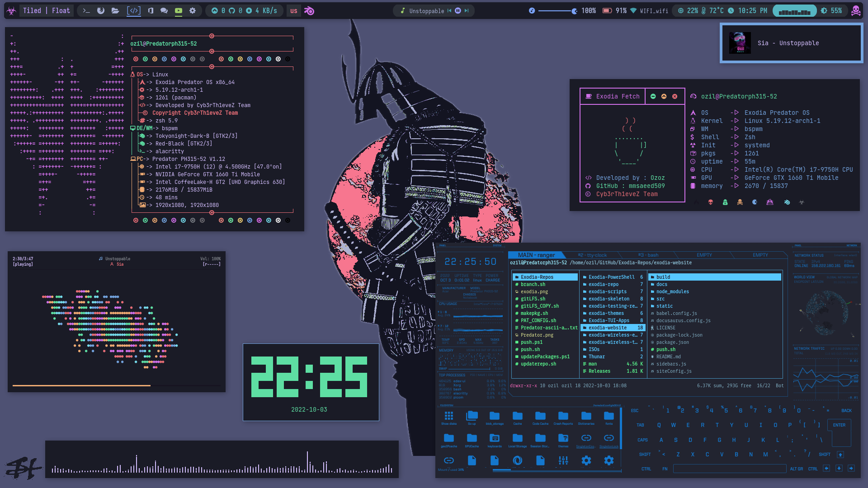Open the terminal launcher icon in top bar
Viewport: 868px width, 488px height.
(86, 10)
